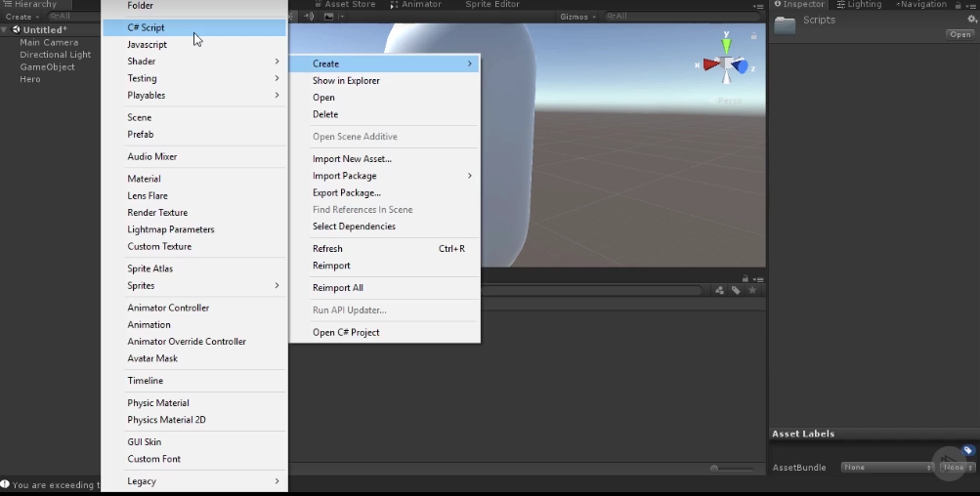Click the Scene view search field
Screen dimensions: 980x496
point(684,17)
